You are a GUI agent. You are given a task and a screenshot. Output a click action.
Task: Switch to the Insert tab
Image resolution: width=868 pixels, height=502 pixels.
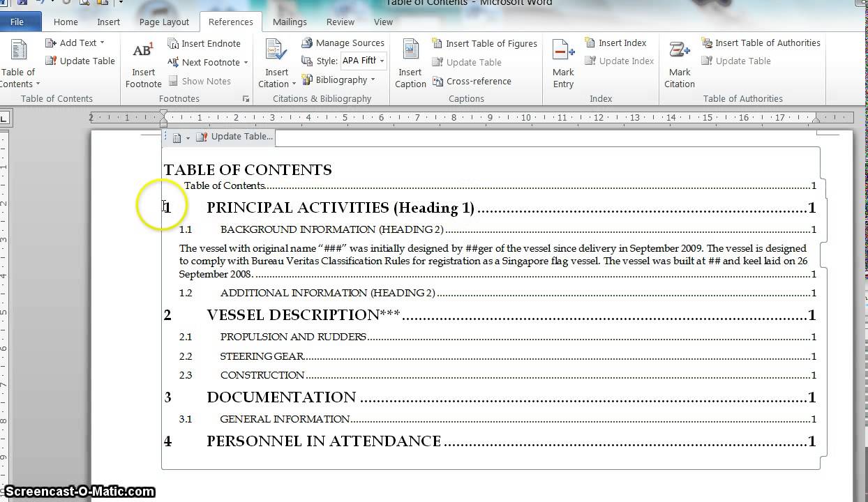point(108,22)
